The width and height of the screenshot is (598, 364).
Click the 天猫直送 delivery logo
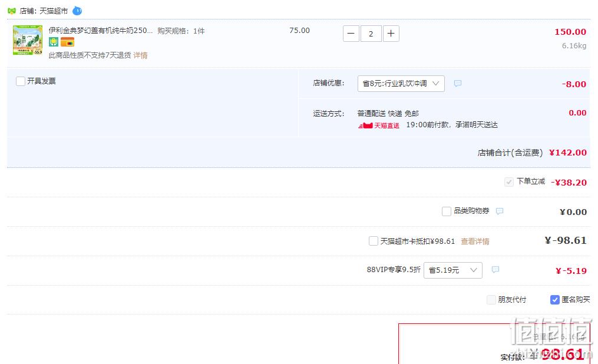pos(379,125)
